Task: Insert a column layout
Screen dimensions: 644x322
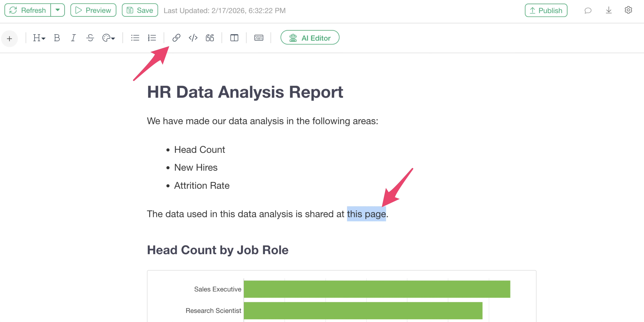Action: coord(234,38)
